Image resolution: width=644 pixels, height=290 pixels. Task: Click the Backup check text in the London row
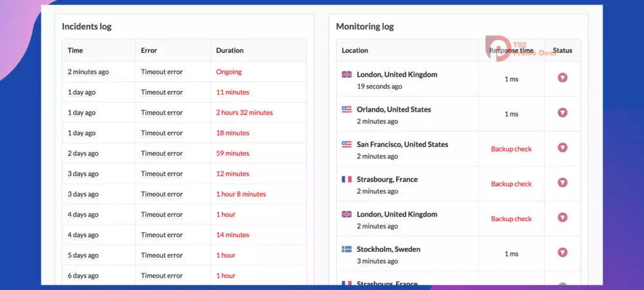click(x=511, y=218)
